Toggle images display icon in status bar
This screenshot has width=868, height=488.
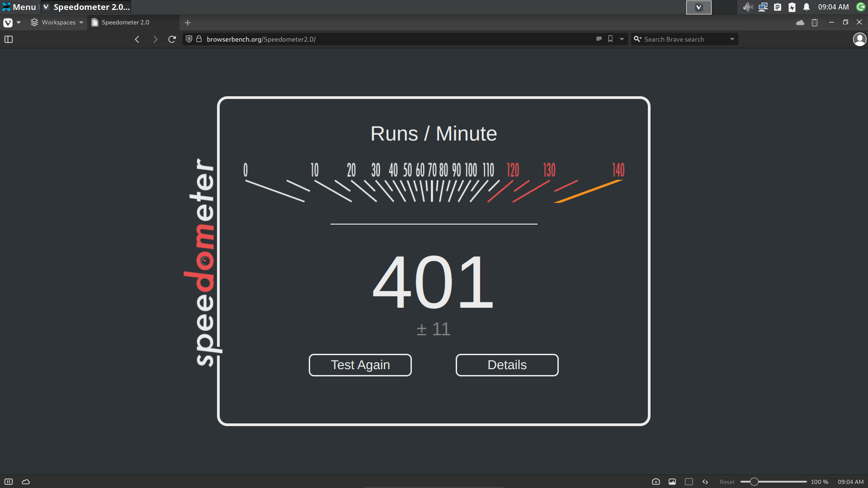[x=672, y=482]
